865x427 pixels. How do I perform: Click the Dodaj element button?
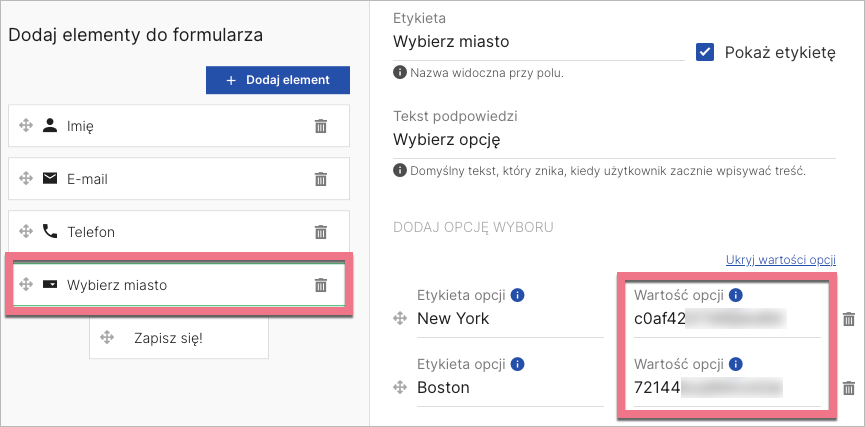tap(277, 80)
